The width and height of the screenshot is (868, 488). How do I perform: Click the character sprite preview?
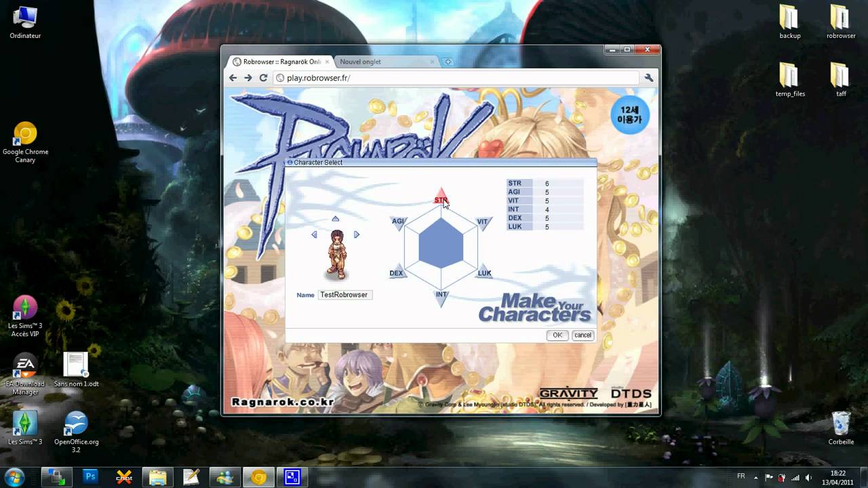tap(337, 255)
